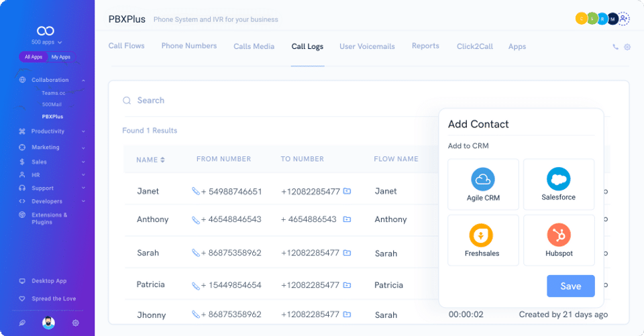This screenshot has width=644, height=336.
Task: Open Extensions & Plugins
Action: 49,218
